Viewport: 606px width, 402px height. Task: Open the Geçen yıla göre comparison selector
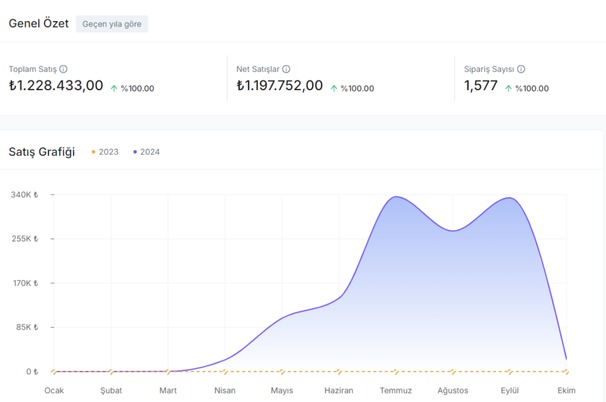(112, 23)
